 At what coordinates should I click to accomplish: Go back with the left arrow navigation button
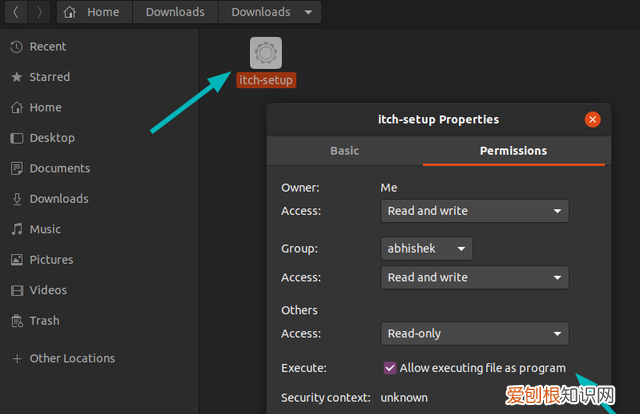[x=16, y=12]
